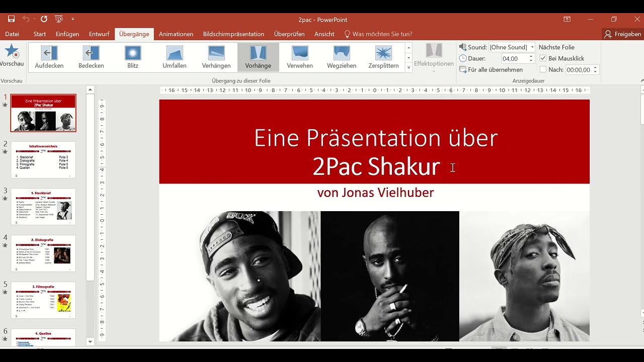Select slide 6 Quellen thumbnail
This screenshot has width=644, height=362.
tap(43, 337)
